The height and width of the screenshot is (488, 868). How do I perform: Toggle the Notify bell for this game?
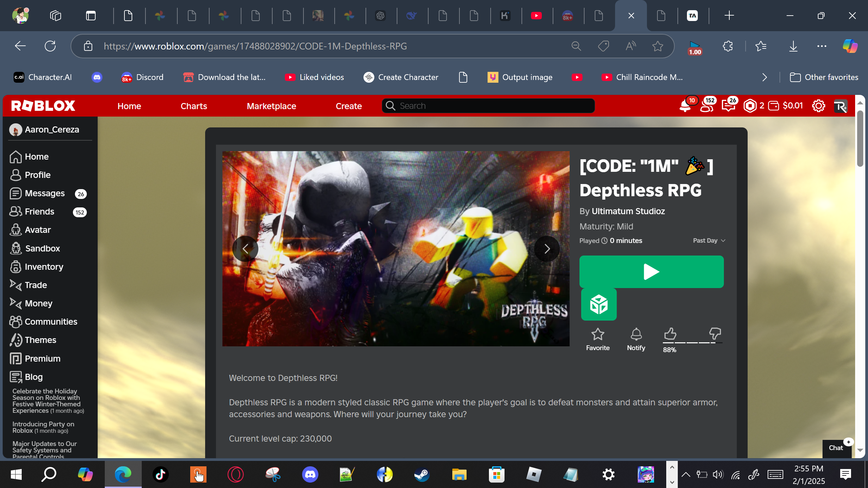click(636, 334)
